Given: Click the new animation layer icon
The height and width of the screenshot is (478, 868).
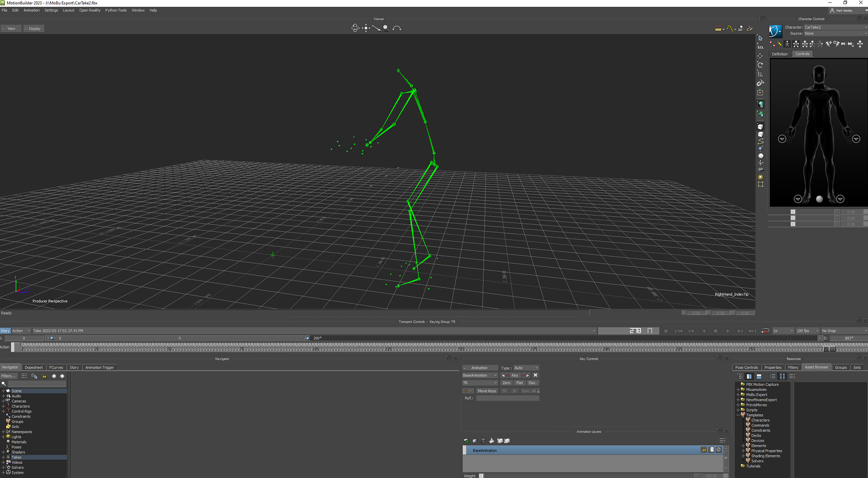Looking at the screenshot, I should point(466,440).
